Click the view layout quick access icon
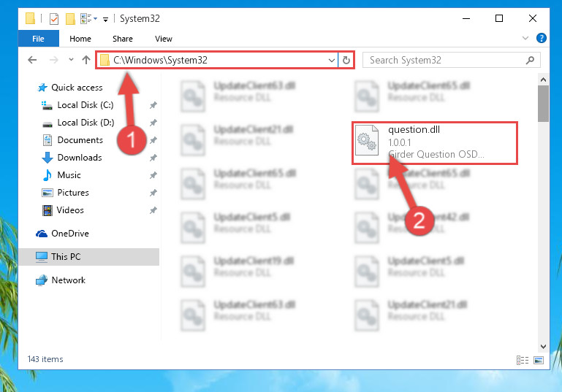Image resolution: width=562 pixels, height=392 pixels. pos(86,19)
